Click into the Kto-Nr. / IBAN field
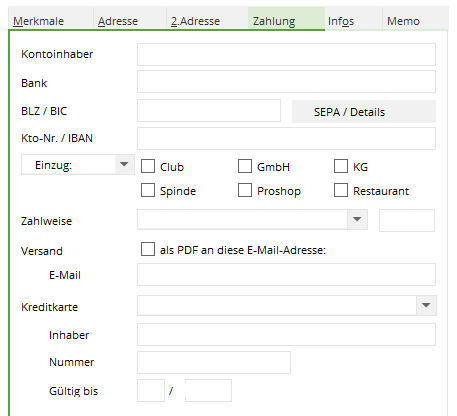The image size is (457, 416). tap(286, 138)
